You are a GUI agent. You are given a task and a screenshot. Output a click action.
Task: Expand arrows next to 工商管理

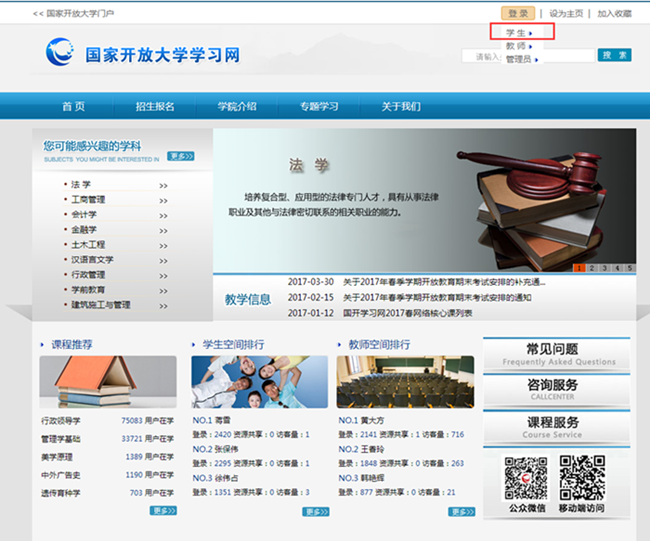163,201
